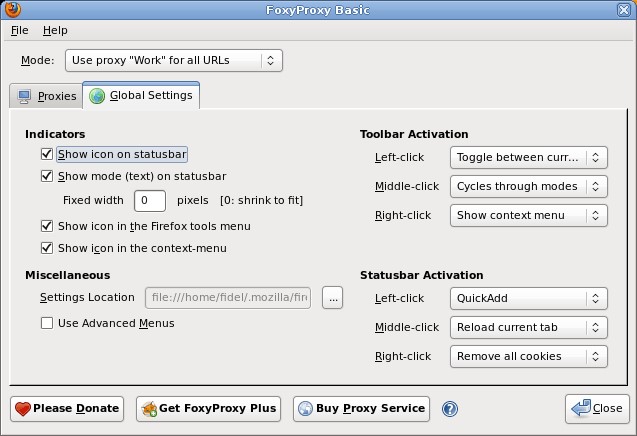The height and width of the screenshot is (436, 637).
Task: Click the Fixed width pixels field
Action: tap(150, 201)
